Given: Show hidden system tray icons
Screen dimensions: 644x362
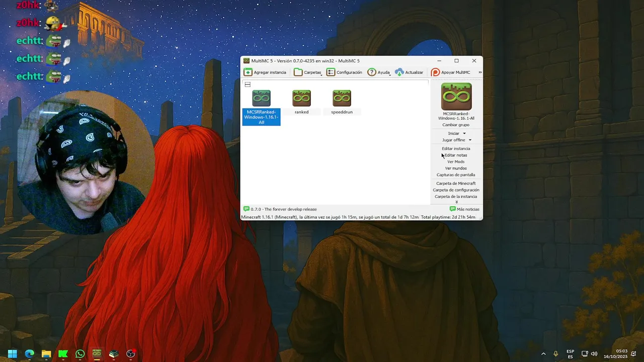Looking at the screenshot, I should (543, 354).
